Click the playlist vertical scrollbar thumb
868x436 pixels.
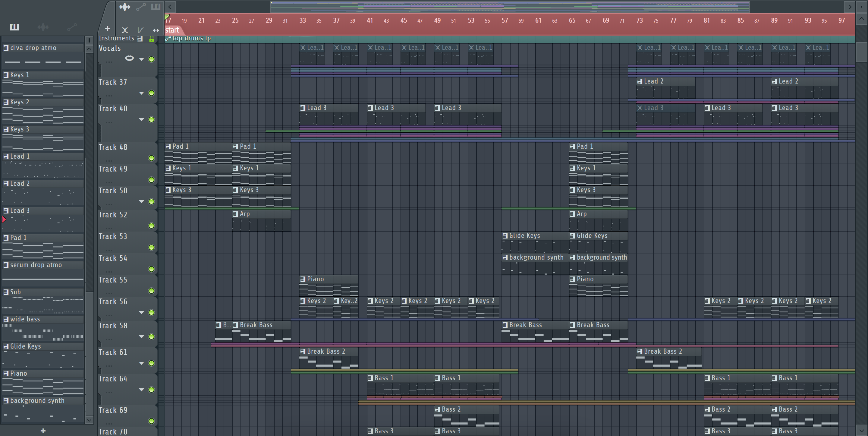point(862,52)
